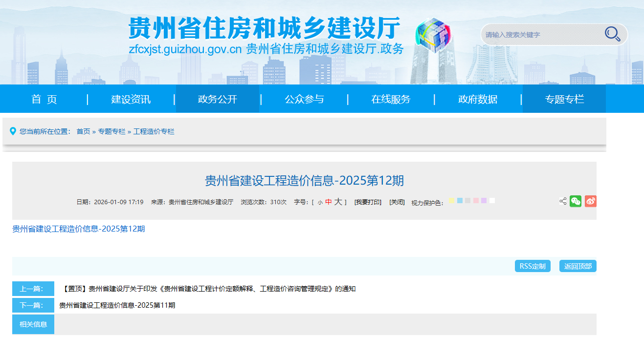Set font size to small (小)
This screenshot has width=644, height=338.
pyautogui.click(x=320, y=202)
